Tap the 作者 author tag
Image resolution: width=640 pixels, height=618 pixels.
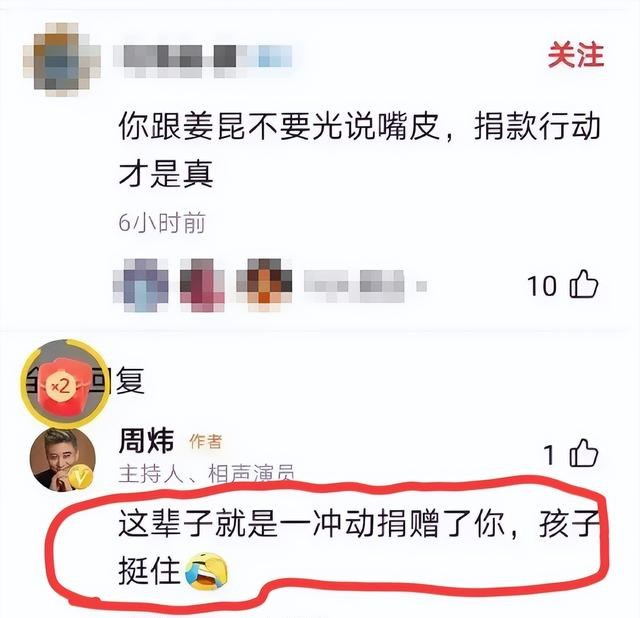click(205, 441)
